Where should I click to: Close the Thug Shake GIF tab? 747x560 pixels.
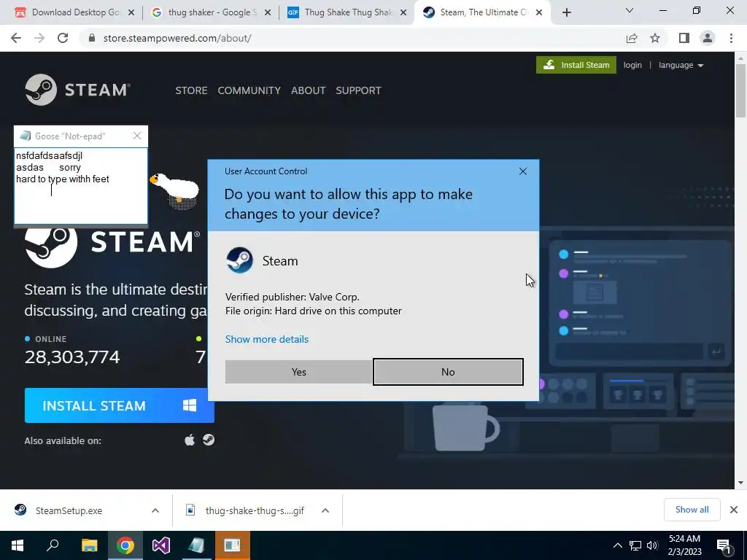403,13
